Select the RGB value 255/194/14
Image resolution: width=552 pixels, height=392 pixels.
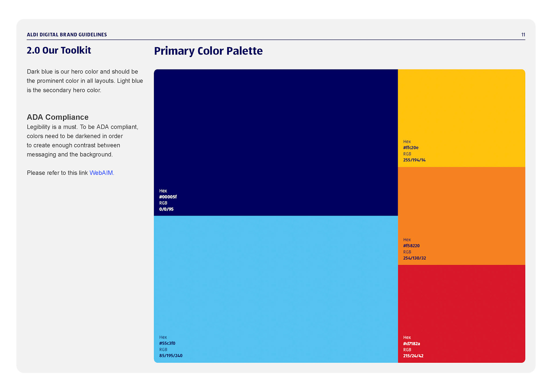[x=414, y=160]
